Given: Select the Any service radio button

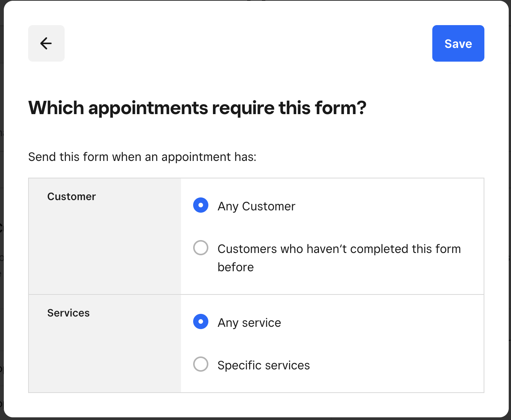Looking at the screenshot, I should click(201, 321).
